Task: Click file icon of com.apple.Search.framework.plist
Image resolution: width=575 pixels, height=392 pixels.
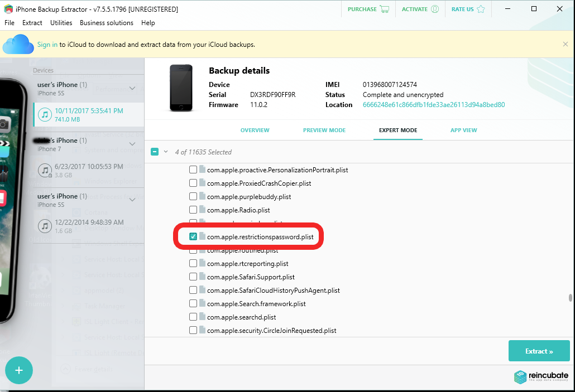Action: pos(203,303)
